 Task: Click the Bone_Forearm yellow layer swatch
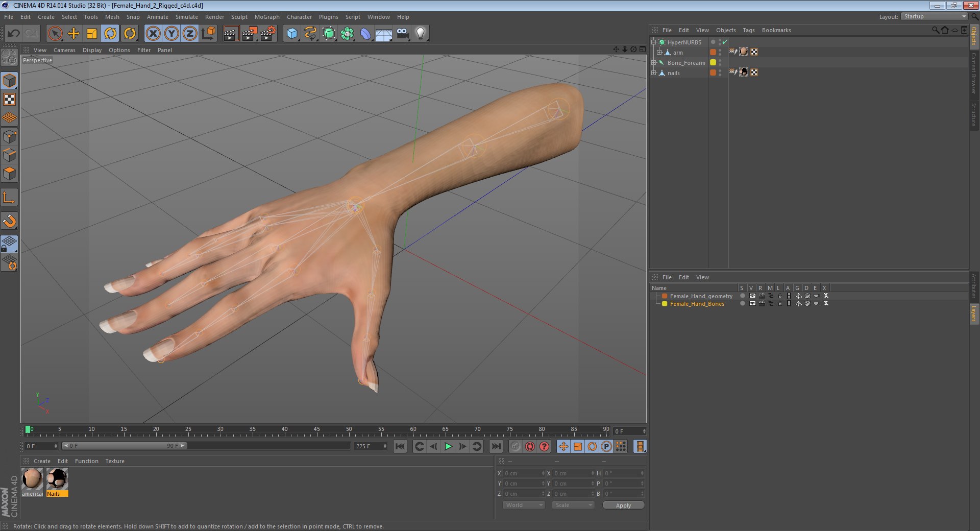click(713, 63)
